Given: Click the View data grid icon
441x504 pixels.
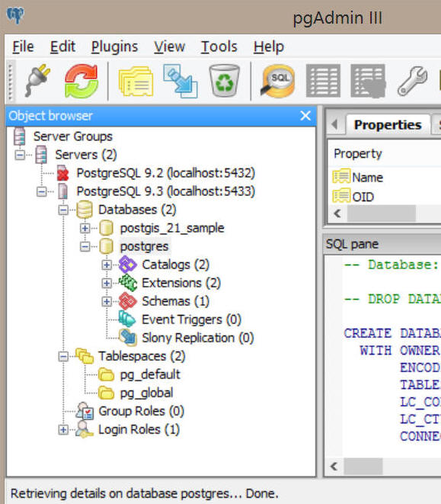Looking at the screenshot, I should click(323, 81).
